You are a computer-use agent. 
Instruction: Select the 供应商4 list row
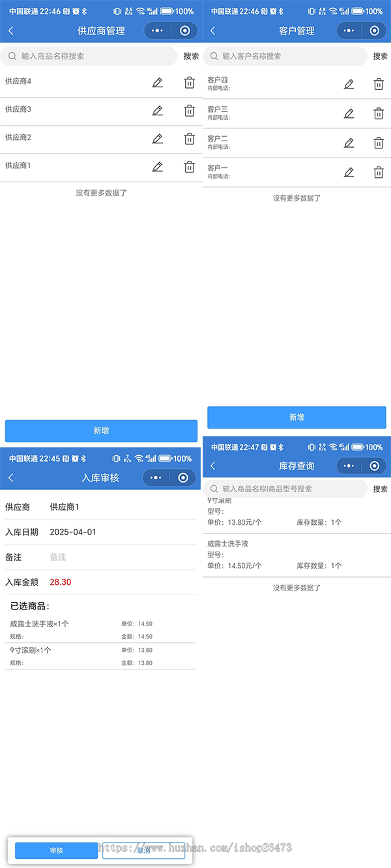coord(101,83)
